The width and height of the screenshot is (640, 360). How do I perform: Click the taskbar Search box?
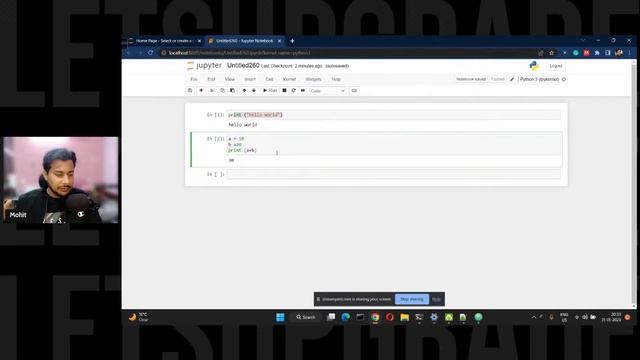pyautogui.click(x=306, y=317)
